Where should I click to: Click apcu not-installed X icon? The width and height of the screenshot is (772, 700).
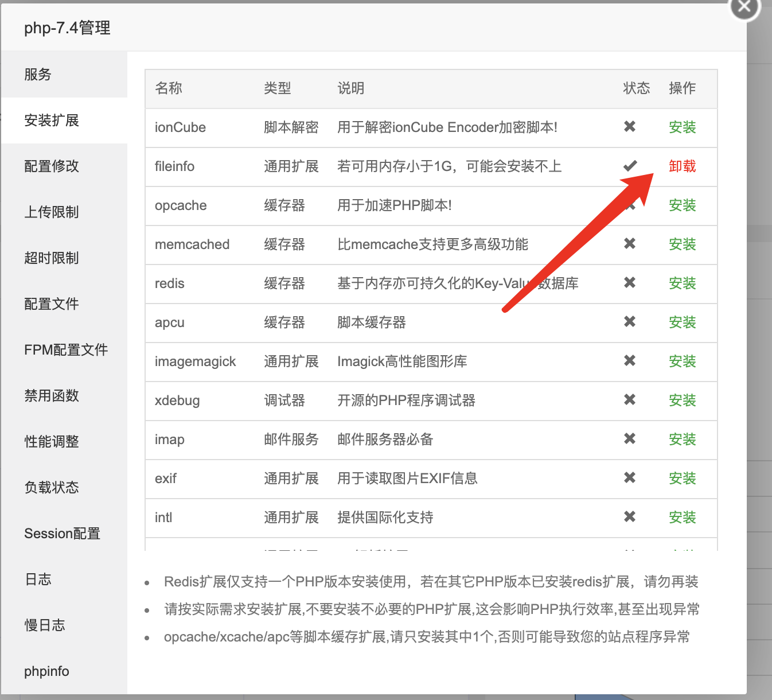tap(630, 321)
